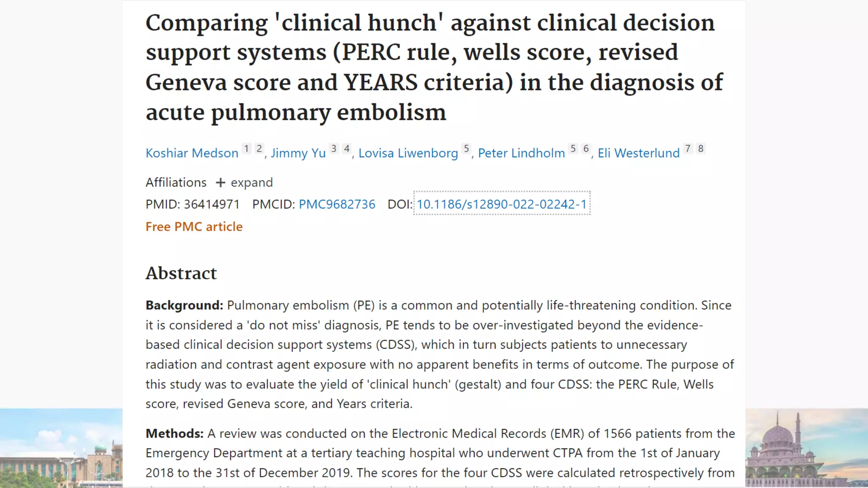Click affiliation superscript 6 next to Peter Lindholm
The width and height of the screenshot is (868, 488).
tap(586, 149)
